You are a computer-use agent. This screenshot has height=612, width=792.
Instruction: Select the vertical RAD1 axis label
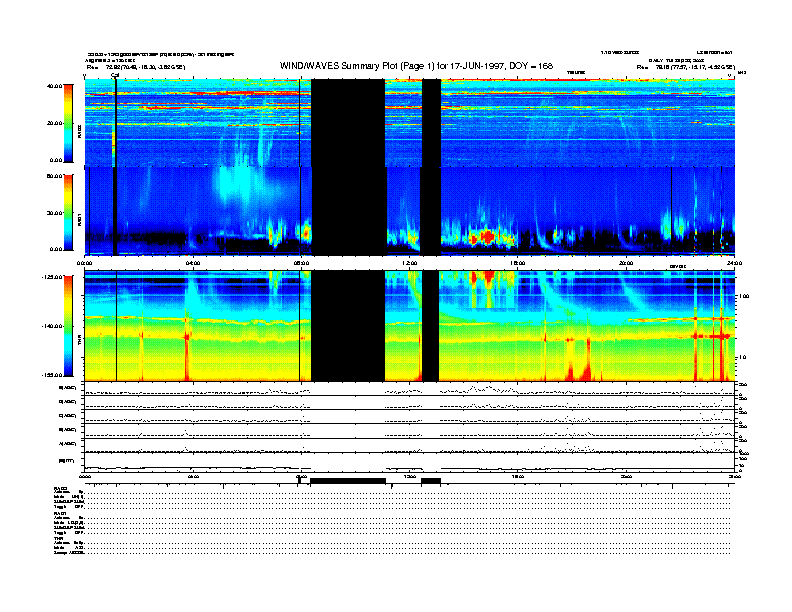[x=79, y=220]
